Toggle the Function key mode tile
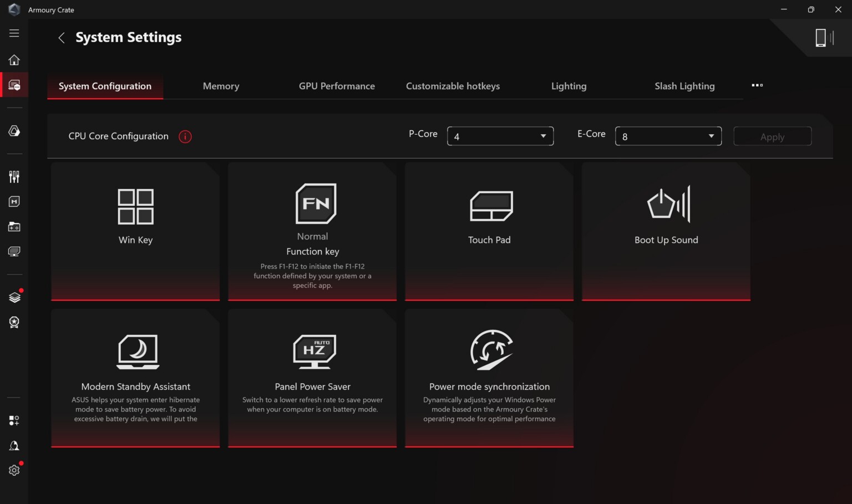 click(312, 232)
